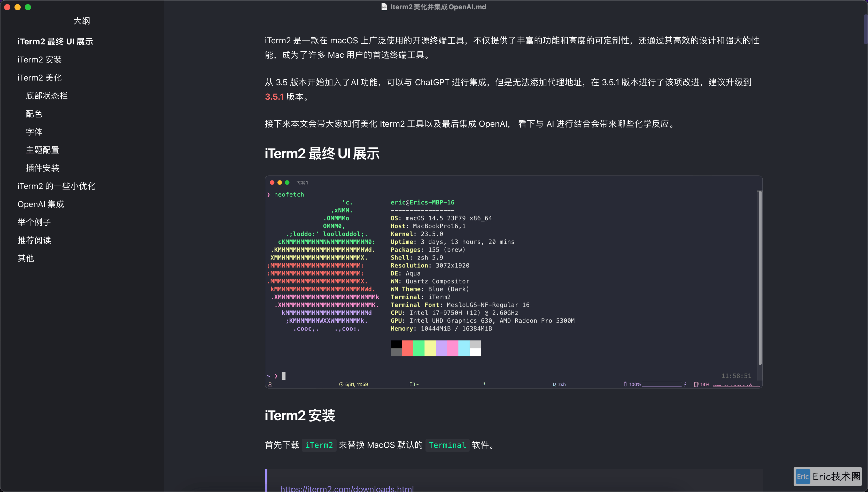
Task: Click the eric@Erics-MBP-16 text in screenshot
Action: click(422, 202)
